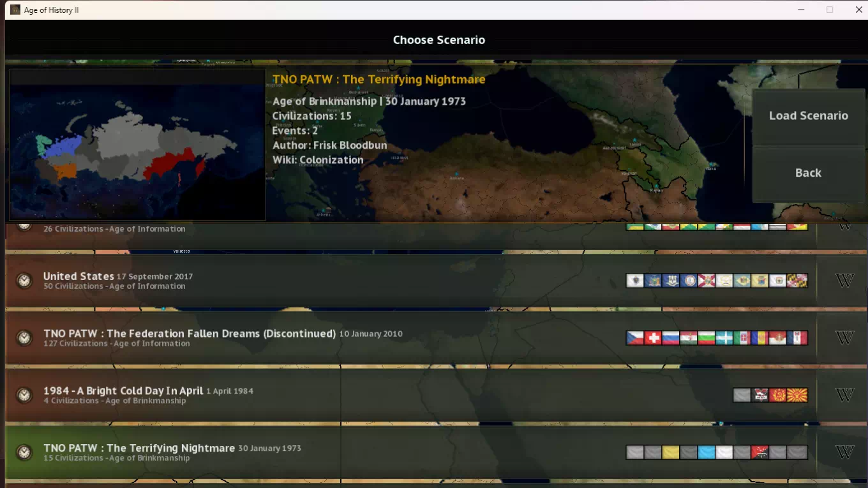This screenshot has width=868, height=488.
Task: Click the "Events: 2" detail line
Action: coord(295,130)
